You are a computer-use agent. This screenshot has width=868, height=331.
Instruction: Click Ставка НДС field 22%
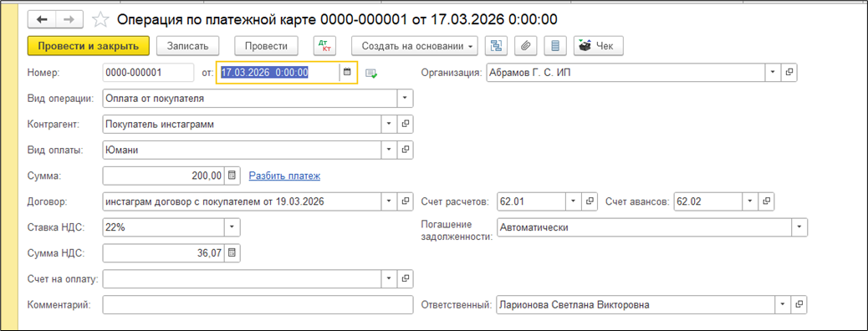click(163, 227)
